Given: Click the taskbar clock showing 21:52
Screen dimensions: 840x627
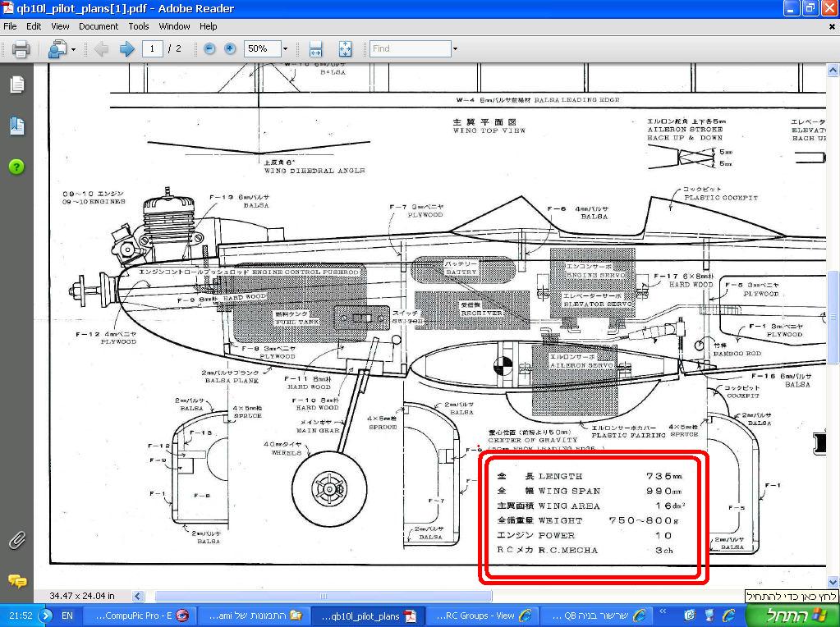Looking at the screenshot, I should click(21, 616).
